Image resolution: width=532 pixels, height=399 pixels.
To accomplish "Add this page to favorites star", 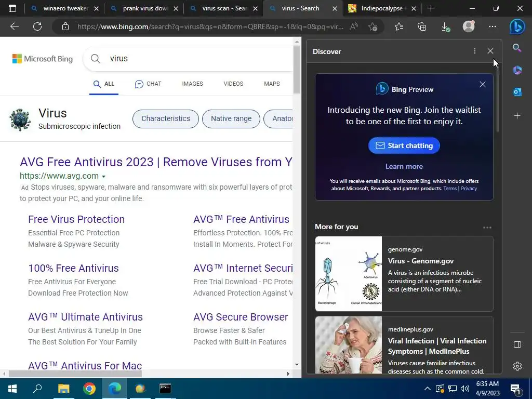I will [373, 26].
